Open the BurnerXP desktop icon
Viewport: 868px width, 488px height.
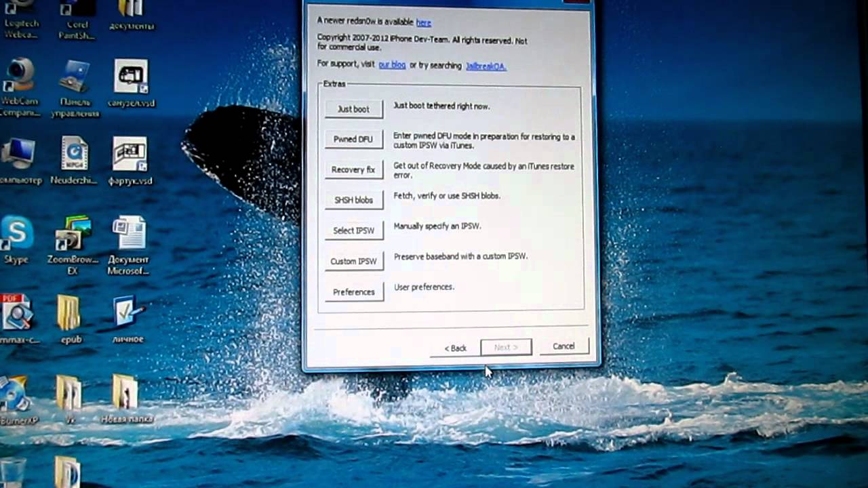pos(18,400)
